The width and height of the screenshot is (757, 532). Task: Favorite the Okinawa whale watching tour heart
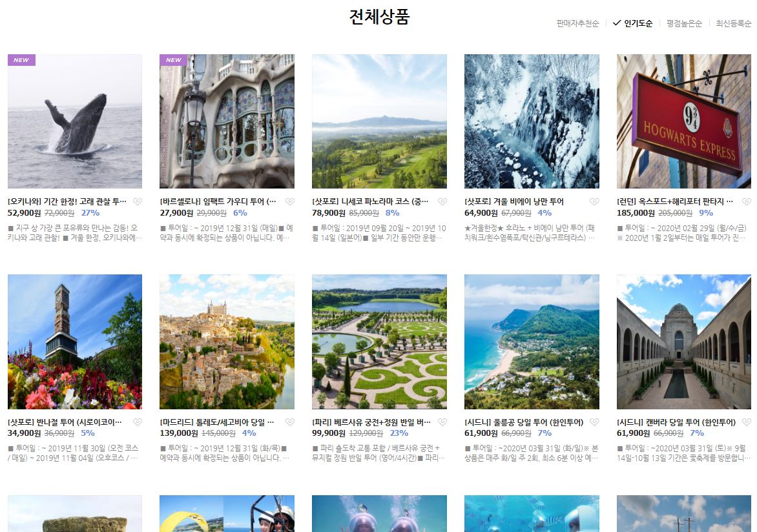[x=138, y=202]
